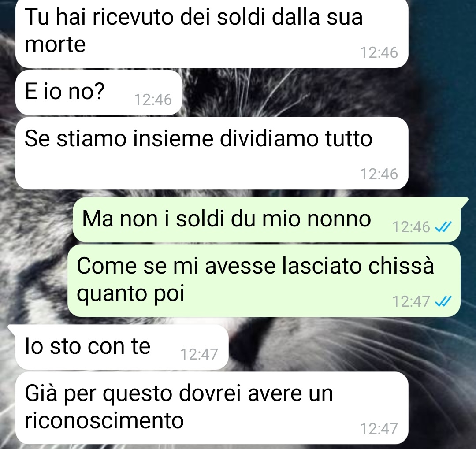Viewport: 476px width, 449px height.
Task: Tap the timestamp on the 'morte' message
Action: click(x=379, y=52)
